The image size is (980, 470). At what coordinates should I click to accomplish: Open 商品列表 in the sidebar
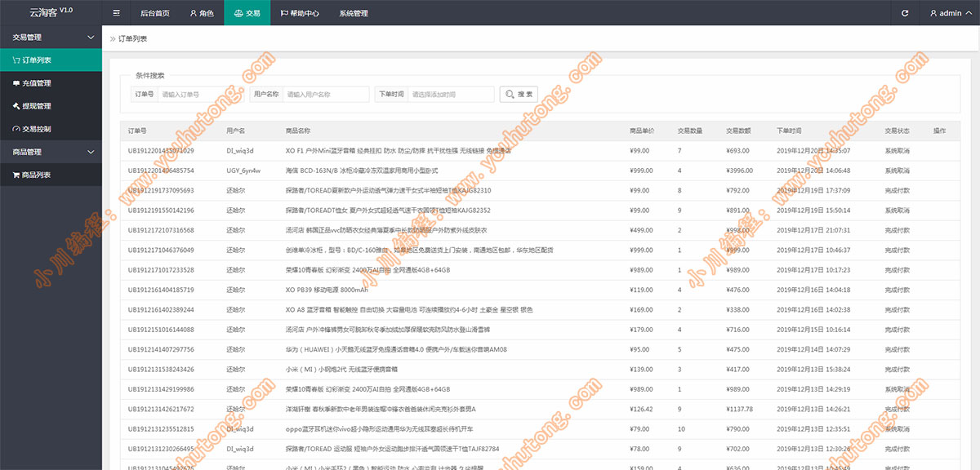51,175
